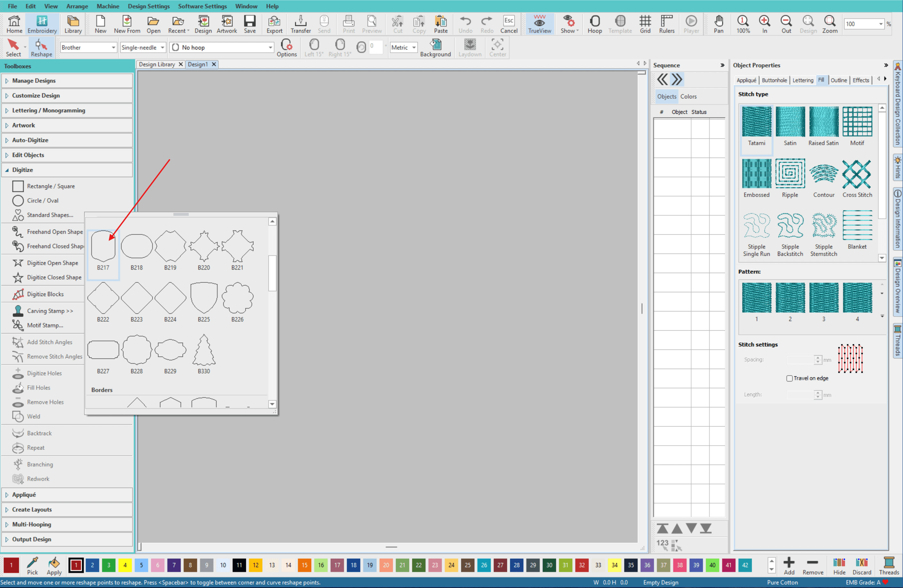903x588 pixels.
Task: Enable Travel on edge checkbox
Action: click(789, 378)
